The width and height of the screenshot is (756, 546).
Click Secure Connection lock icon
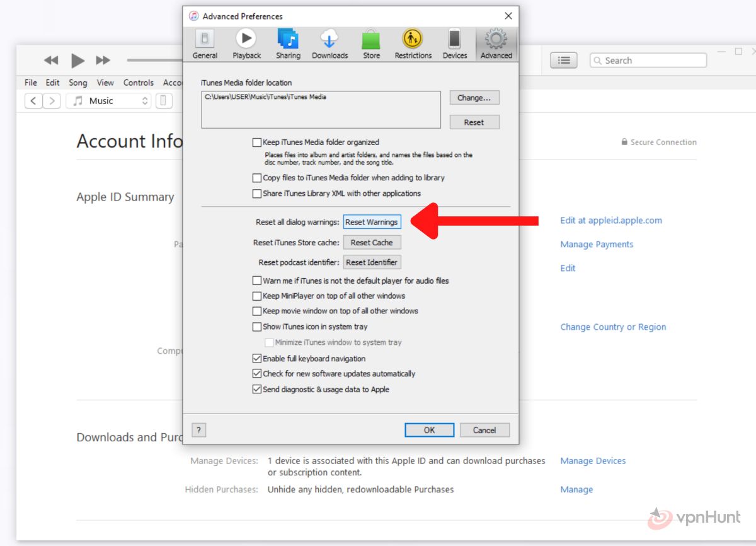624,142
